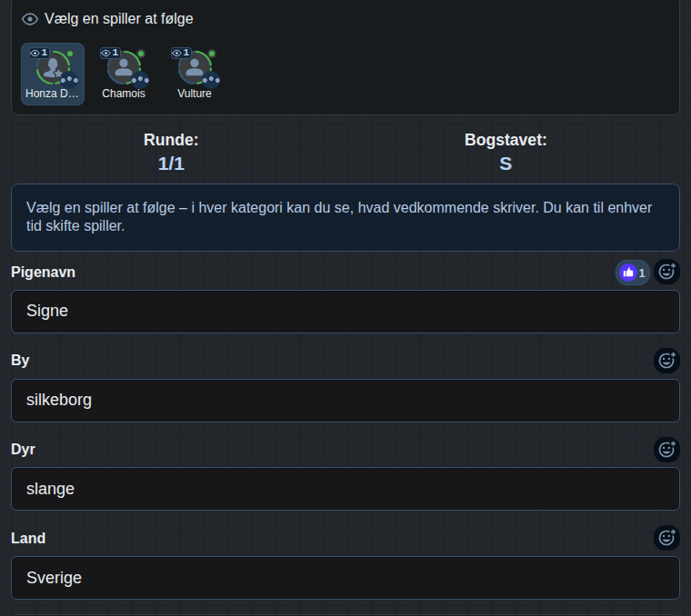691x616 pixels.
Task: Click the By category label
Action: coord(20,360)
